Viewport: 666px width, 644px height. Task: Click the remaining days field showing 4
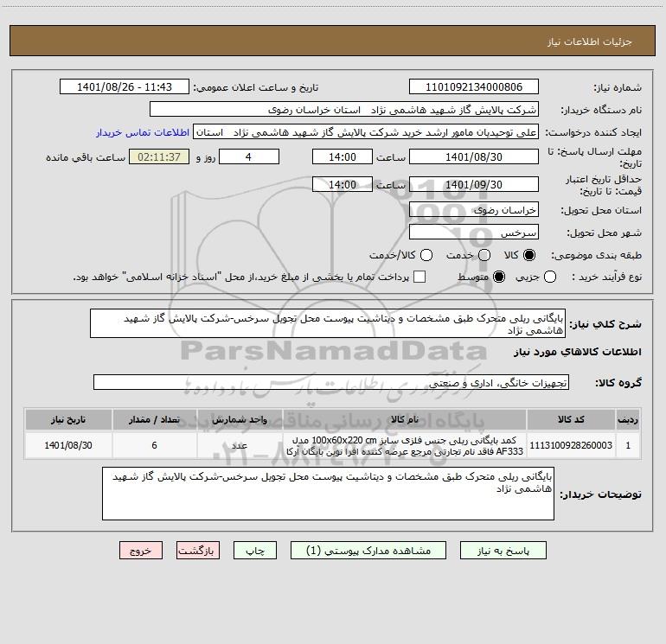tap(249, 156)
